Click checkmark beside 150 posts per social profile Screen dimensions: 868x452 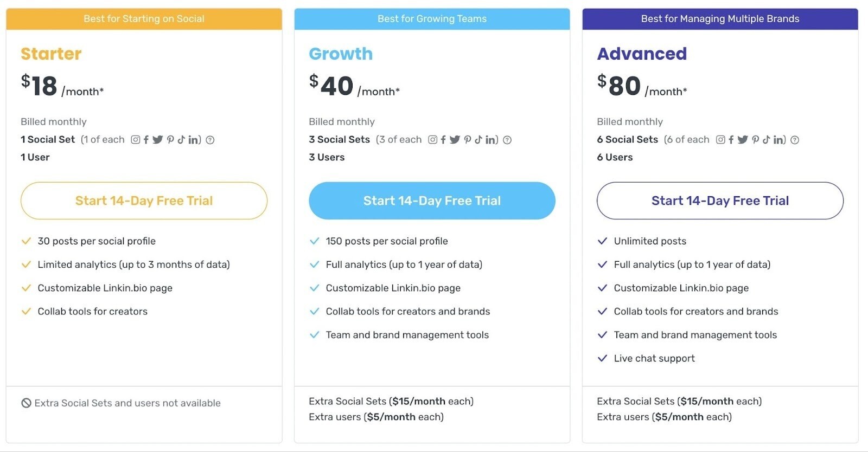tap(314, 241)
